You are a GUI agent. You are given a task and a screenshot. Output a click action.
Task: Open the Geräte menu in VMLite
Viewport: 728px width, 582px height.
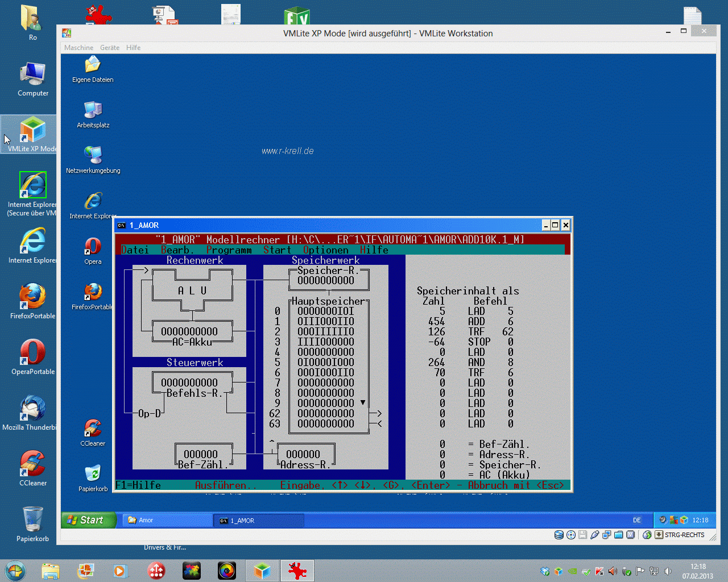point(110,48)
